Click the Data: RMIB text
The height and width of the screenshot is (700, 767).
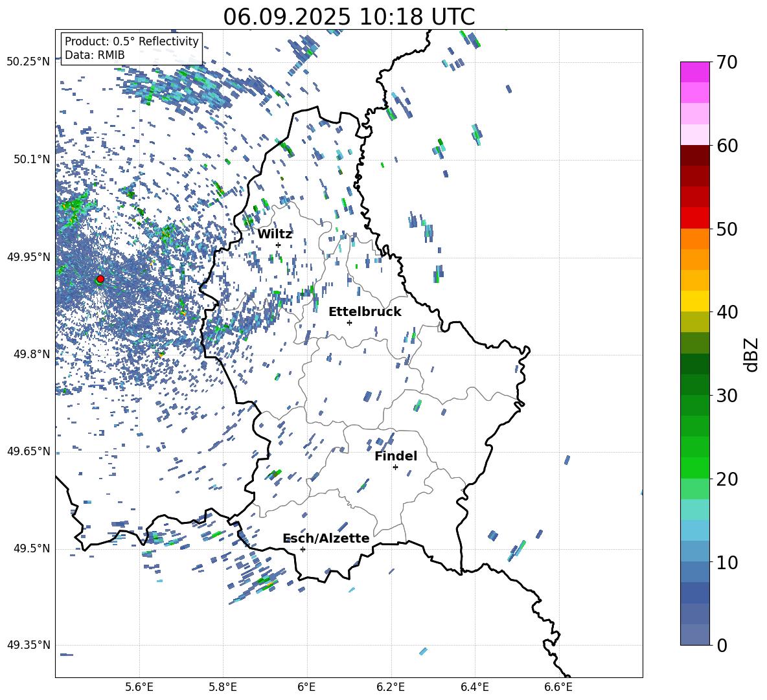coord(95,55)
